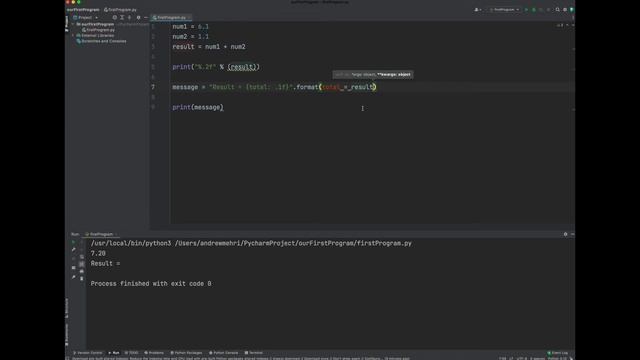
Task: Open the Version Control tool window tab
Action: (x=88, y=353)
